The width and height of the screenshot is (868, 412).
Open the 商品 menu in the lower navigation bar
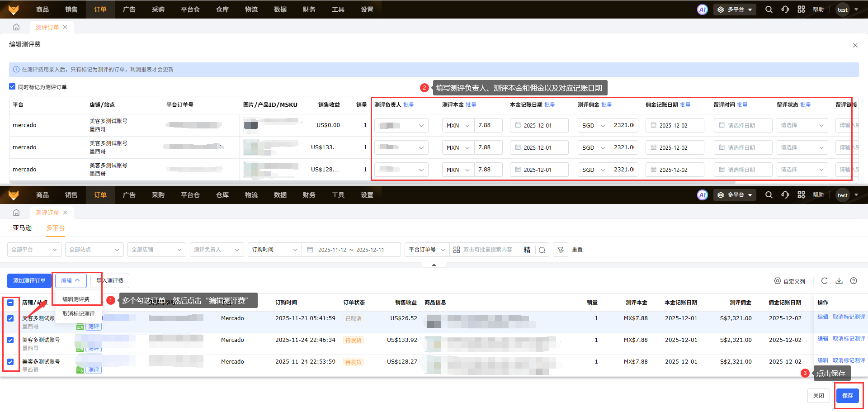[x=42, y=195]
